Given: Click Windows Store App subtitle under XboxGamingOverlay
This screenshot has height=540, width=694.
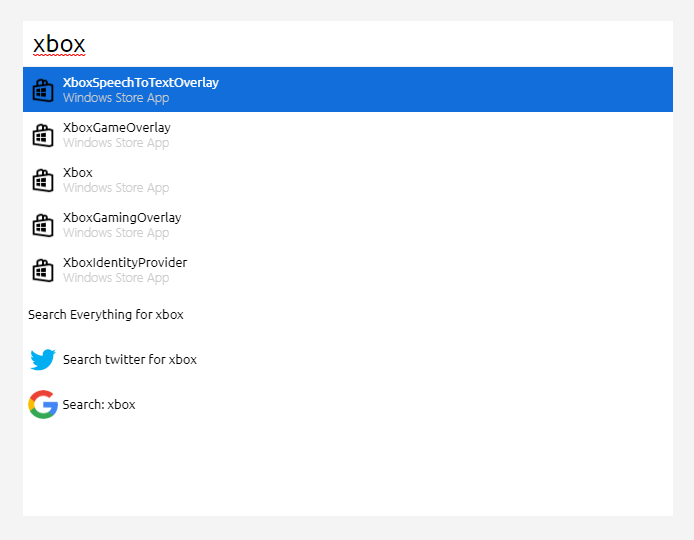Looking at the screenshot, I should pyautogui.click(x=116, y=233).
